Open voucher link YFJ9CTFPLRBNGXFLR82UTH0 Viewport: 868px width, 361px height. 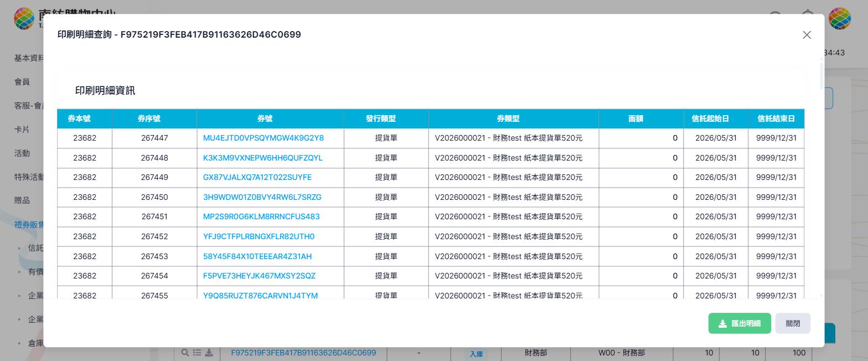coord(259,236)
